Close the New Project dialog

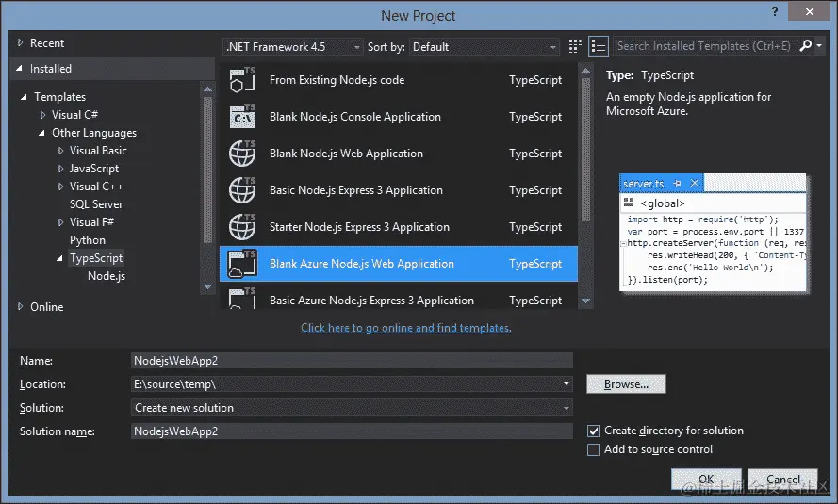click(809, 11)
